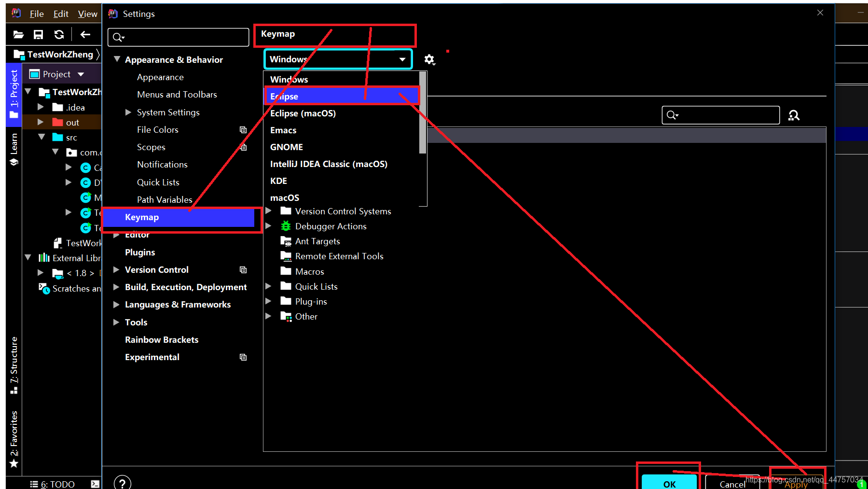
Task: Click the per-project icon beside Experimental
Action: [x=243, y=357]
